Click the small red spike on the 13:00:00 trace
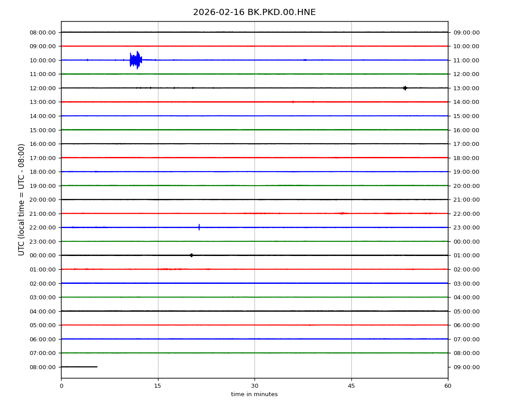 coord(293,102)
